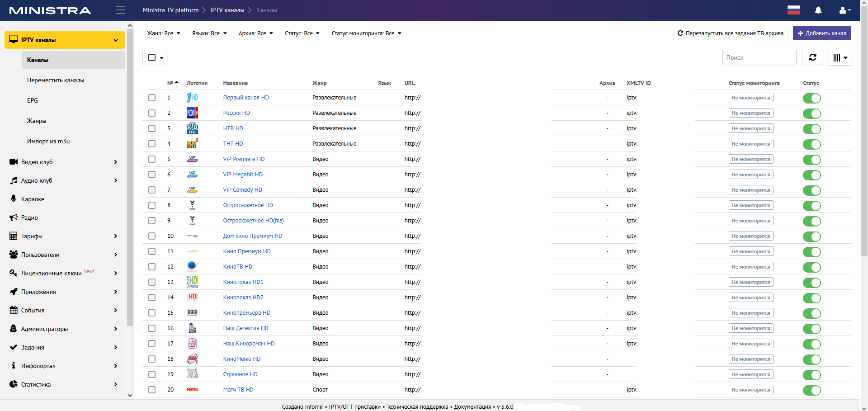Click the ТНТ HD channel logo

(192, 144)
